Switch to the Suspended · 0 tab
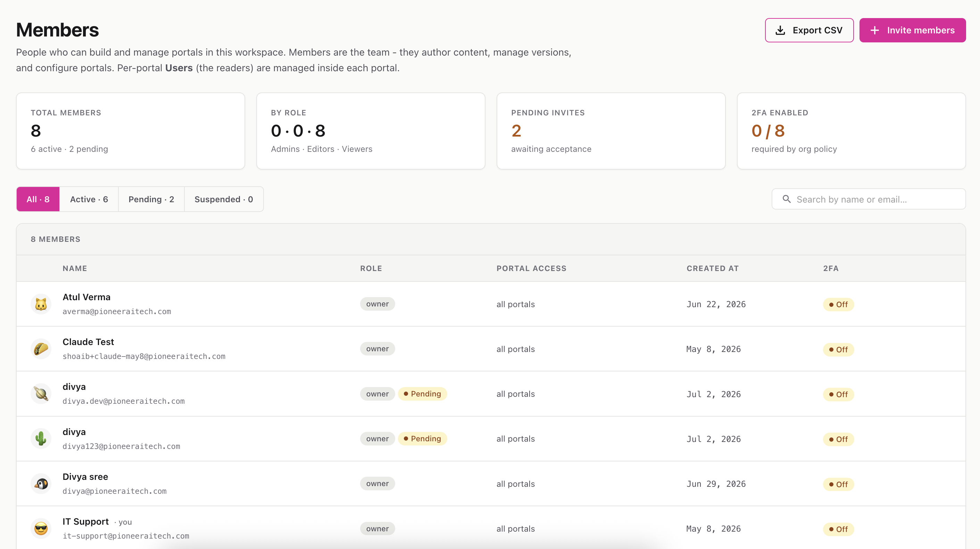The height and width of the screenshot is (549, 980). (224, 199)
